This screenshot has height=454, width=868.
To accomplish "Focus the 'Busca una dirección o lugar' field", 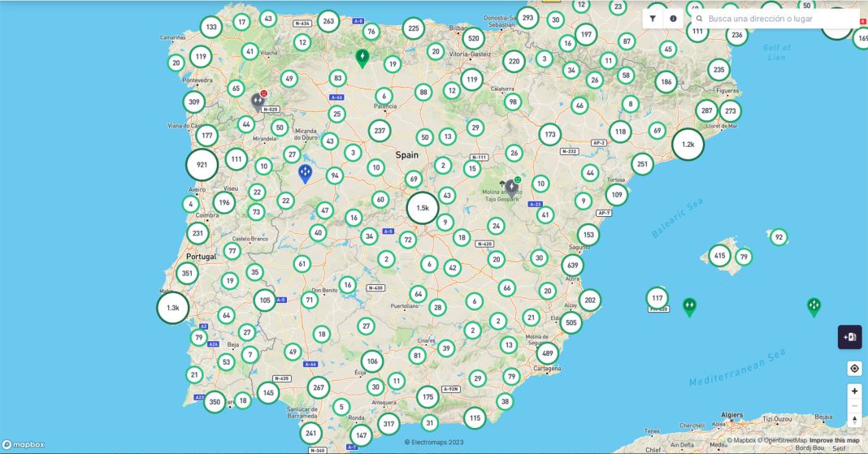I will pos(780,19).
